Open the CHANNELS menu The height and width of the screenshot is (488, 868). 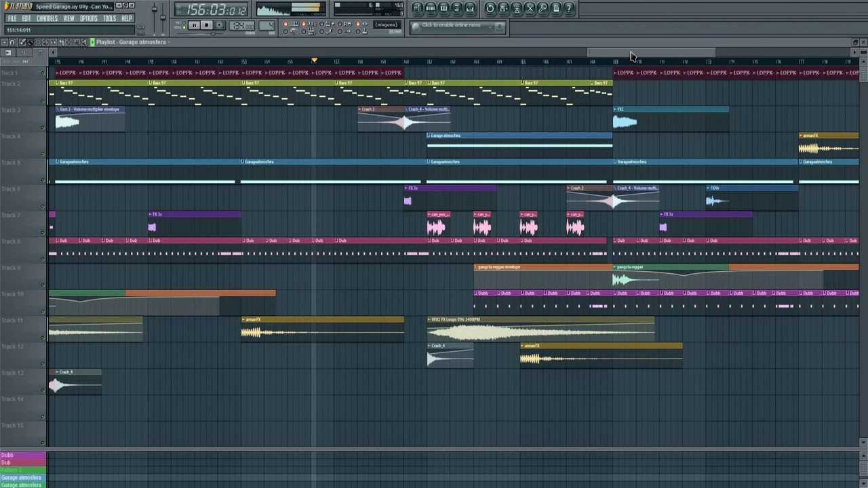click(x=47, y=18)
